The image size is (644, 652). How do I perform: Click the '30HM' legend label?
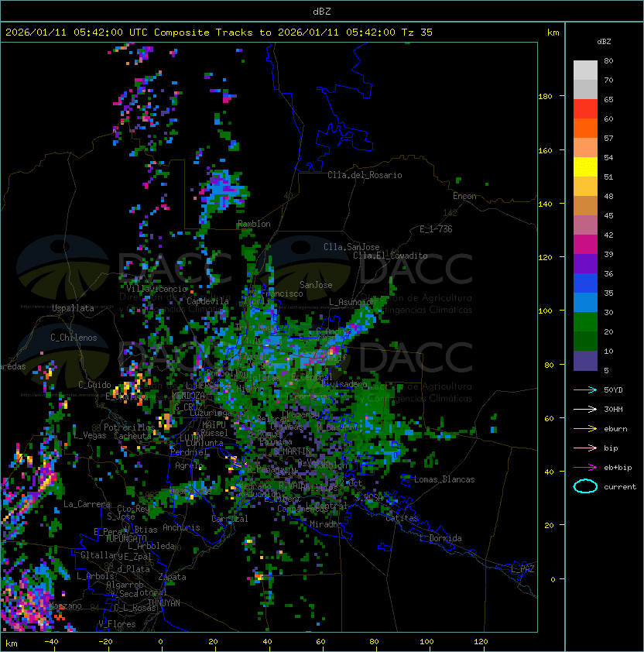tap(613, 409)
